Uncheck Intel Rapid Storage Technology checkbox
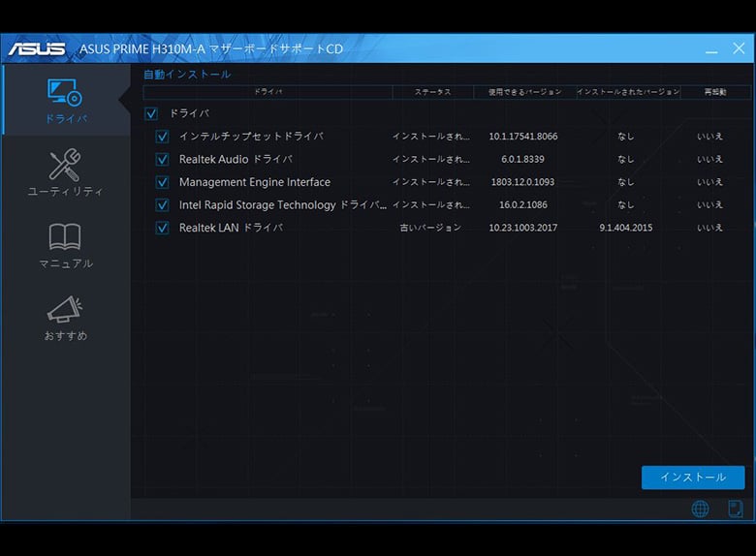Image resolution: width=756 pixels, height=556 pixels. (162, 204)
